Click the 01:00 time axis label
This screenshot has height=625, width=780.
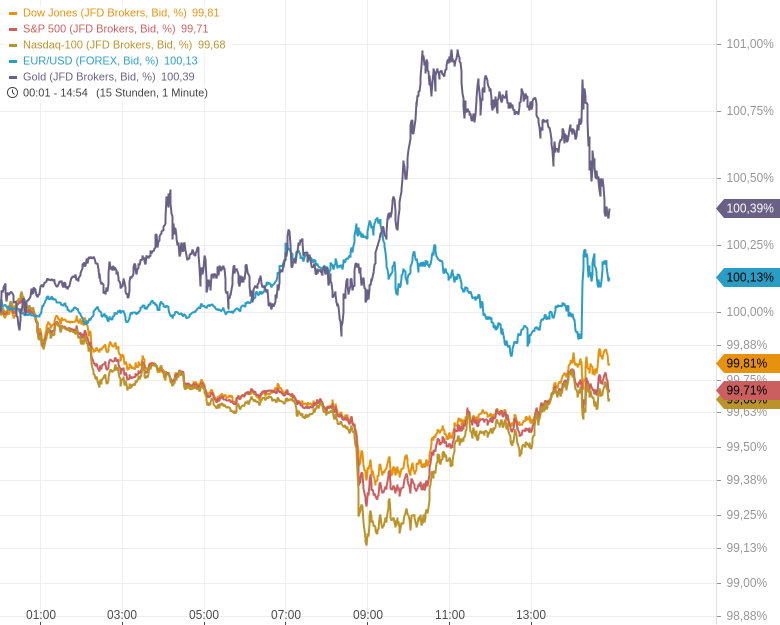point(41,615)
